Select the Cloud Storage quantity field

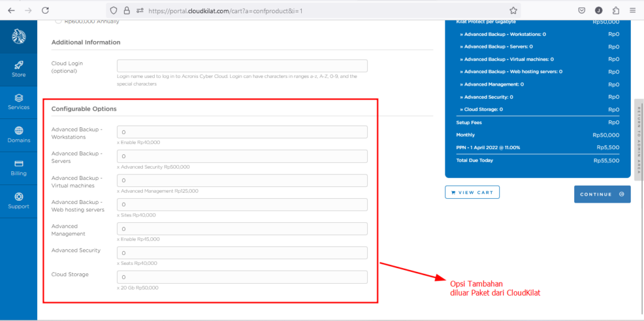point(242,277)
